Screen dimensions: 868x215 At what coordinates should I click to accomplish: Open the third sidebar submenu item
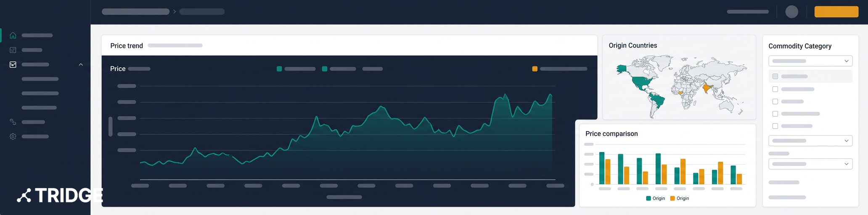pos(39,107)
